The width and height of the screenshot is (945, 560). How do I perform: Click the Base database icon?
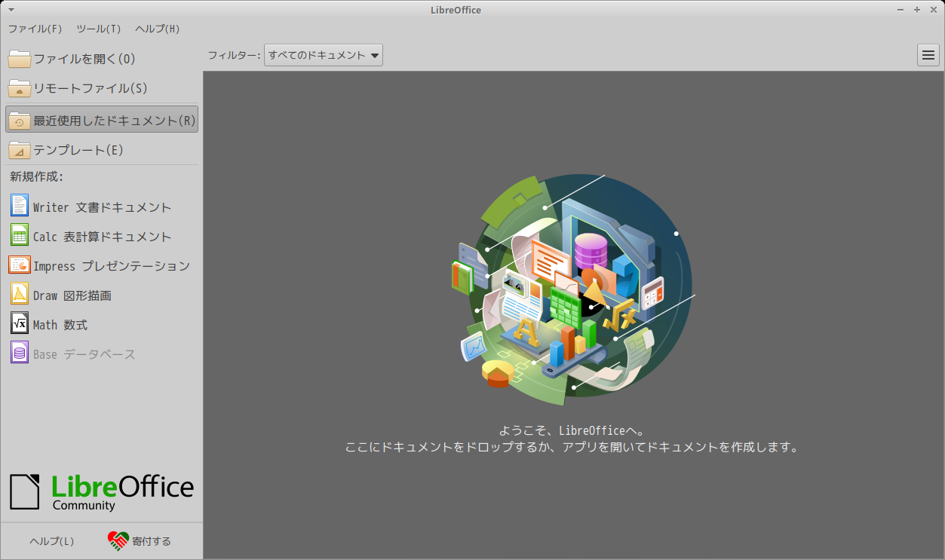pos(20,353)
